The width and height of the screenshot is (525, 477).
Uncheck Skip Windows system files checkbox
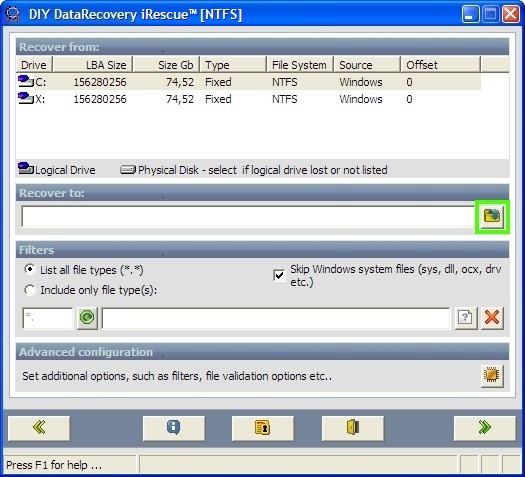coord(279,275)
